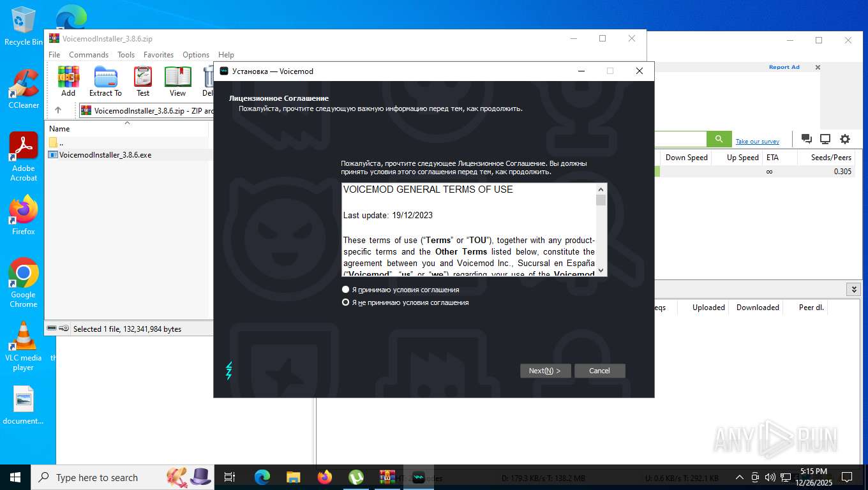Viewport: 868px width, 490px height.
Task: Click the 'Report Ad' link
Action: [784, 67]
